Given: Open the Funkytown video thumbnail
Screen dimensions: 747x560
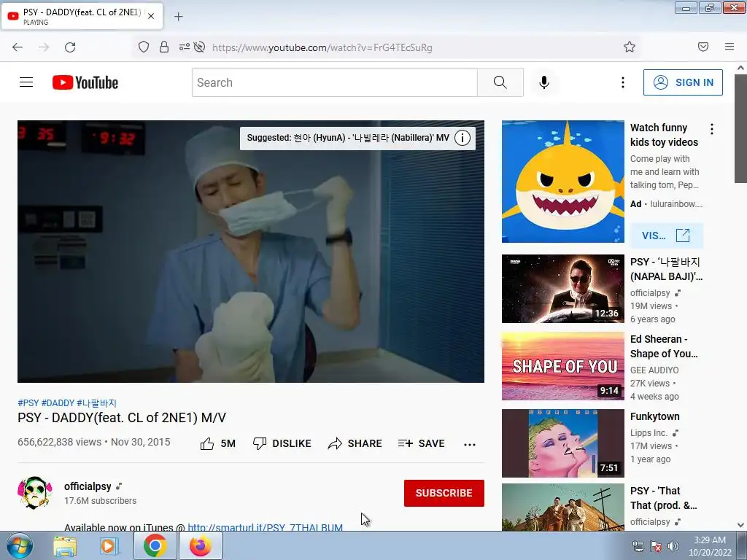Looking at the screenshot, I should pos(562,443).
